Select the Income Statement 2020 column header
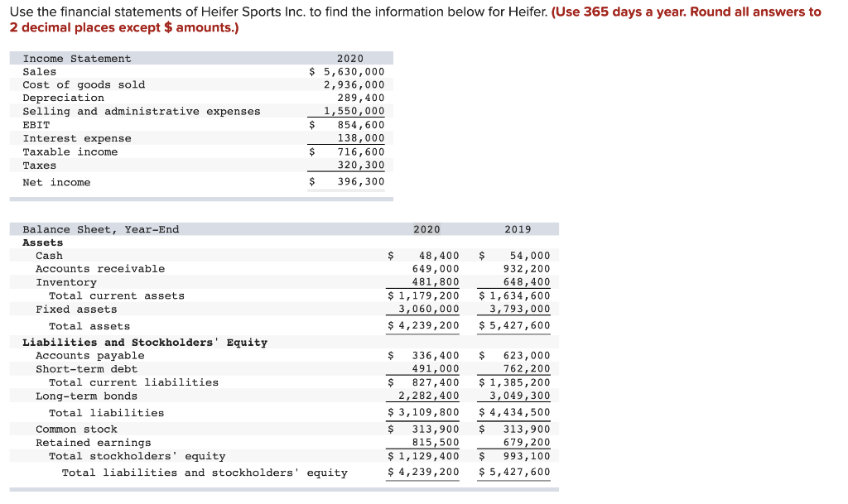Viewport: 848px width, 504px height. tap(350, 58)
